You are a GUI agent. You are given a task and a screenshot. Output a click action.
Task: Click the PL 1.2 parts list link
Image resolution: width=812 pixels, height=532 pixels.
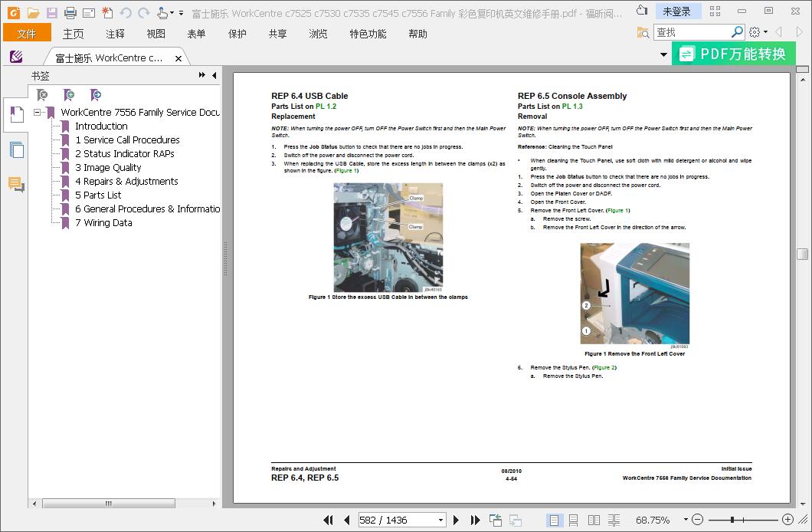click(x=326, y=107)
